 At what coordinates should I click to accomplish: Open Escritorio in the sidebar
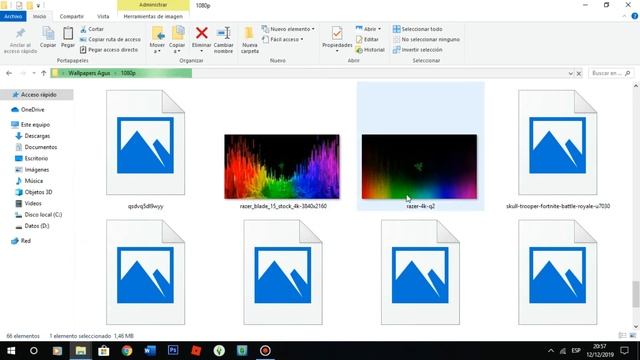[x=32, y=158]
